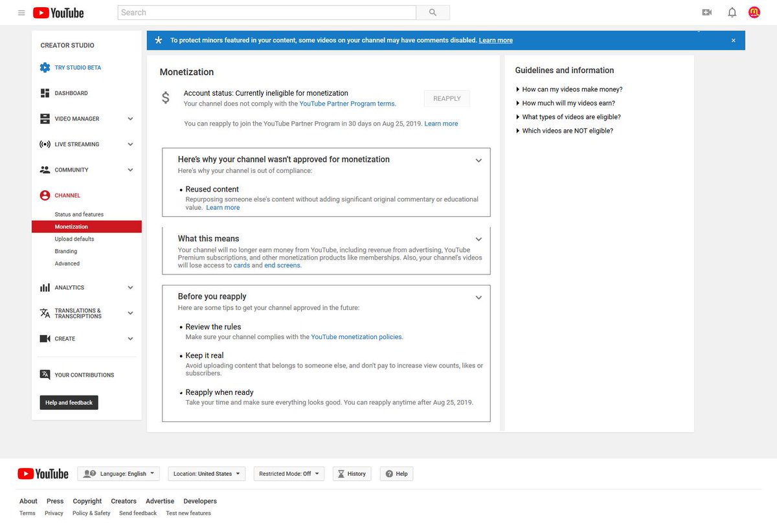Click the Translations & Transcriptions icon
777x532 pixels.
(x=45, y=313)
